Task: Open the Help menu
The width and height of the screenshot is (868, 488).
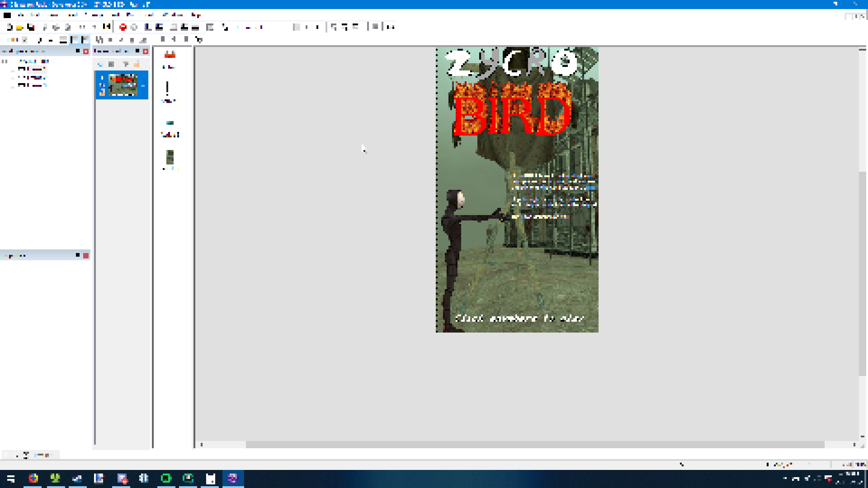Action: 196,15
